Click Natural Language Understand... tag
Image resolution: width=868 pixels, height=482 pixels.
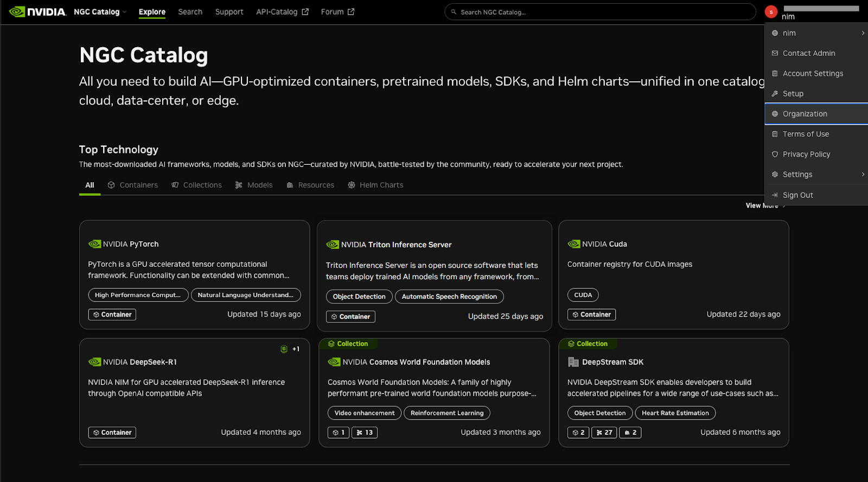(246, 295)
